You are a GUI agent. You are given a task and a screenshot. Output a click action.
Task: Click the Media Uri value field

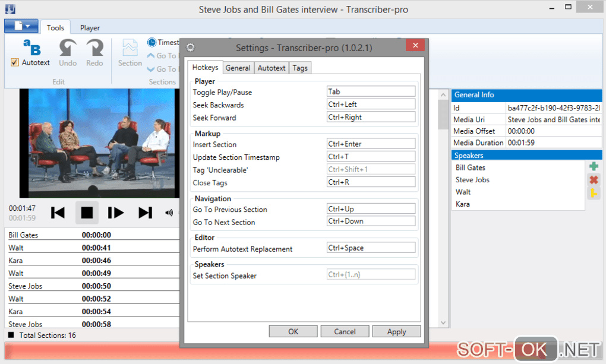(554, 119)
